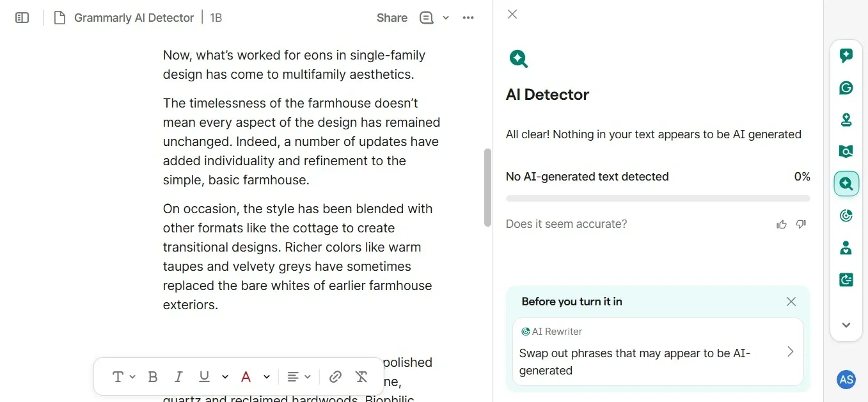Click 'Does it seem accurate?' text

(567, 224)
